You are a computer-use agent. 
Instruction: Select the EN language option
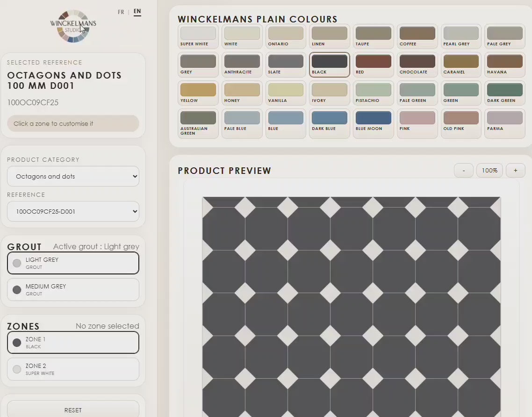[x=137, y=12]
